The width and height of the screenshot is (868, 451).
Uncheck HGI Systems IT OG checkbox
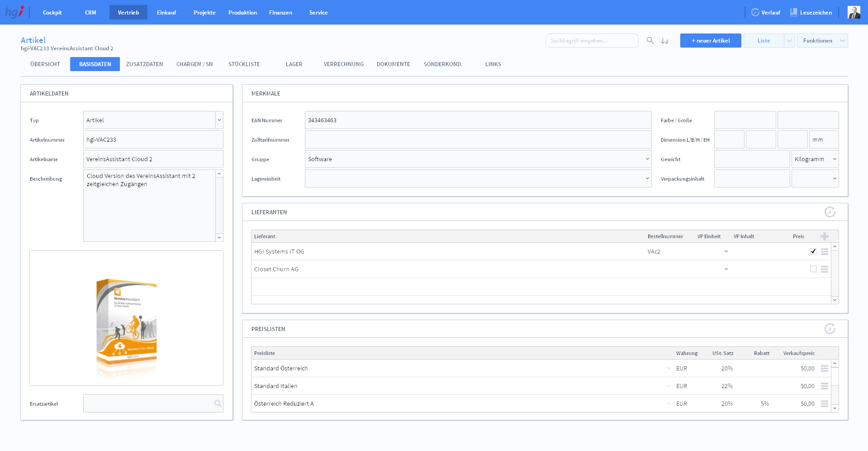click(x=813, y=251)
